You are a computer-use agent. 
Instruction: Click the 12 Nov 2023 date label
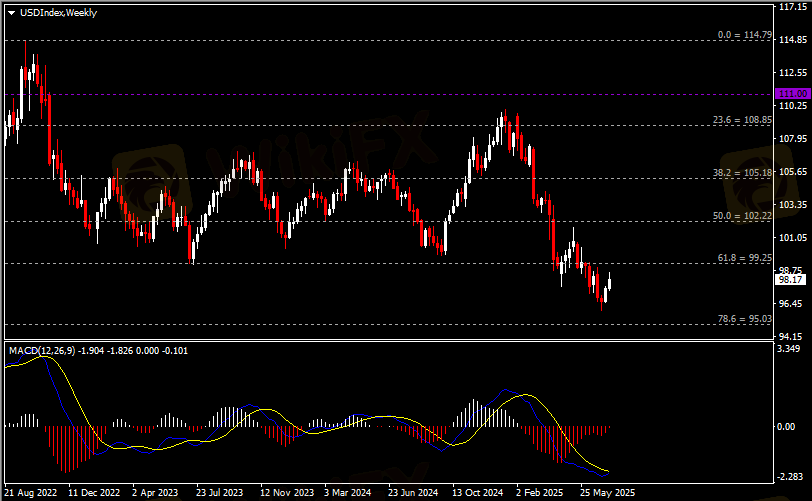click(287, 492)
